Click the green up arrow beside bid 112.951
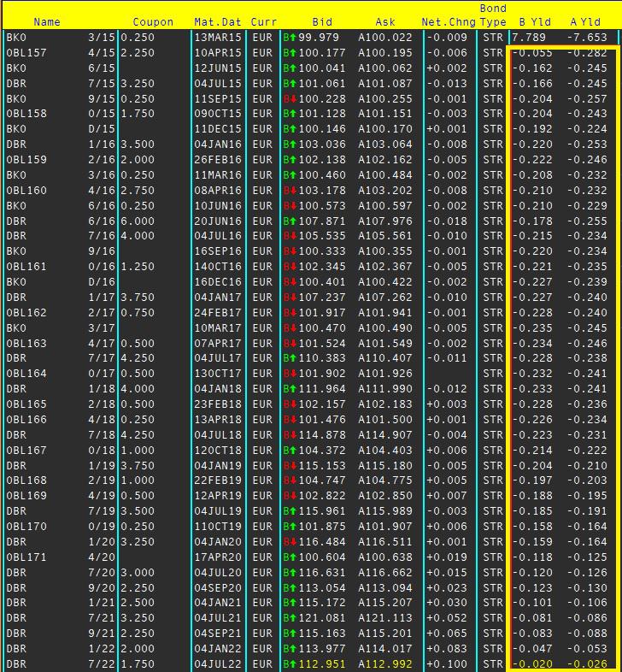Screen dimensions: 622x672 [293, 664]
